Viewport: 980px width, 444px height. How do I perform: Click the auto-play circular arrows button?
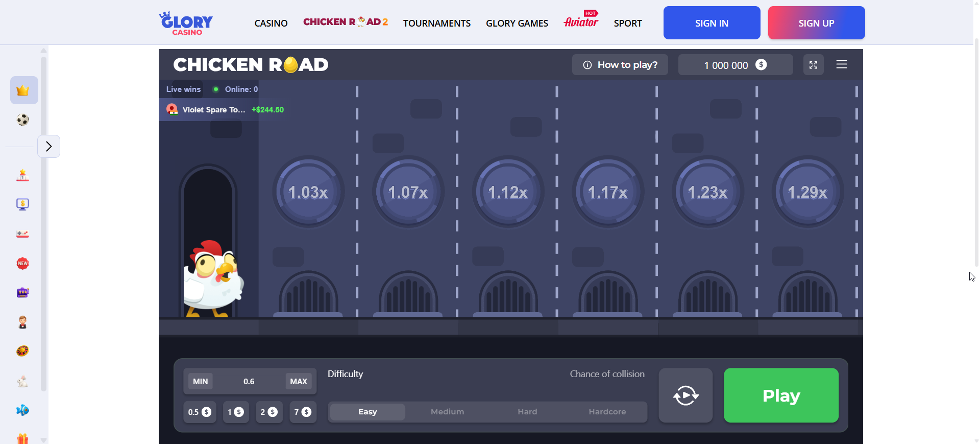685,395
